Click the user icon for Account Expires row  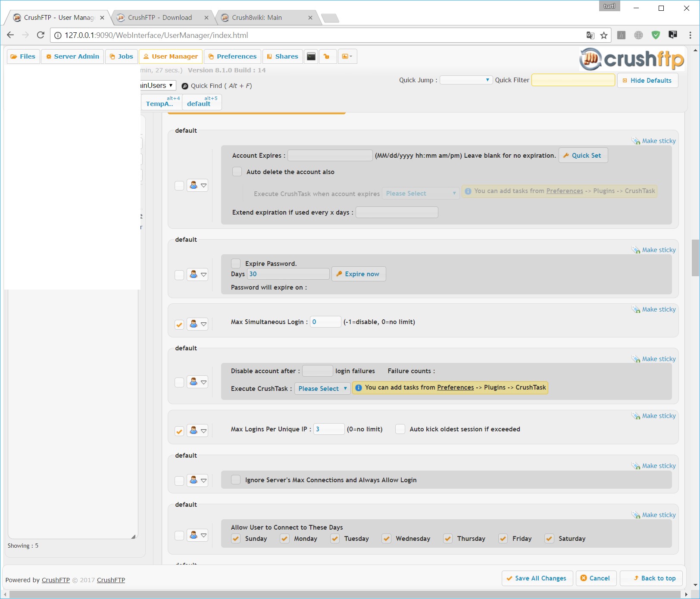click(194, 185)
